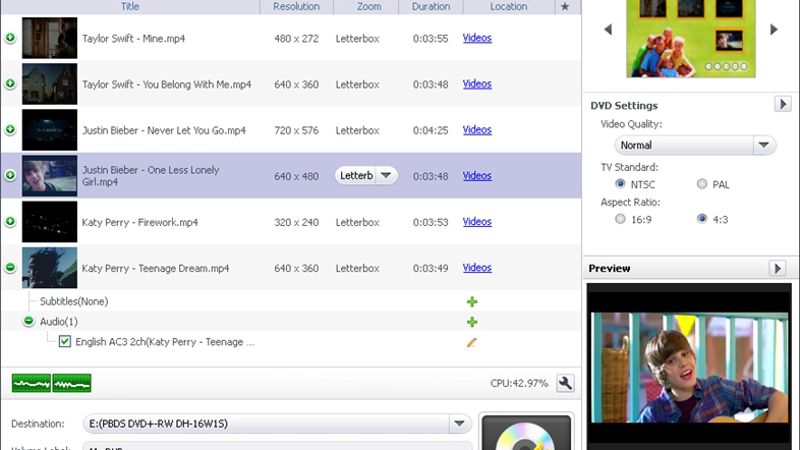Expand the DVD Settings panel arrow
Image resolution: width=800 pixels, height=450 pixels.
783,104
